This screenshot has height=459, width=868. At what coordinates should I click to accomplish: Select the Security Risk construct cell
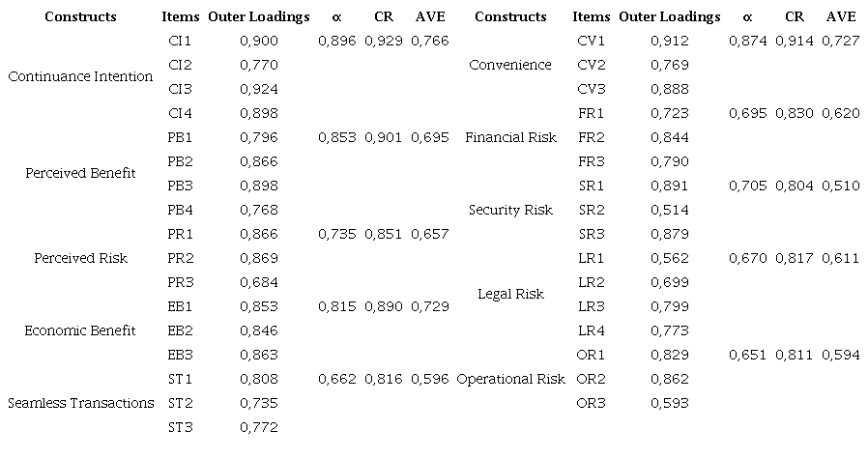(510, 210)
